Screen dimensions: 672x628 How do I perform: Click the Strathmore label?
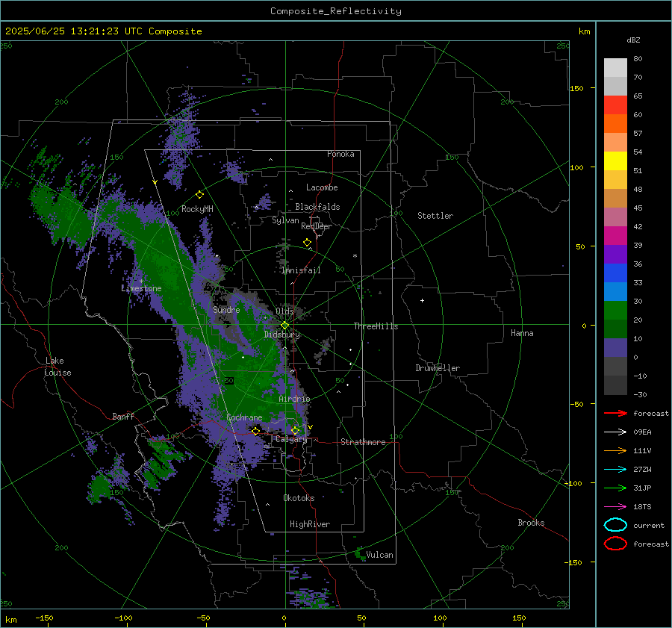pyautogui.click(x=363, y=442)
